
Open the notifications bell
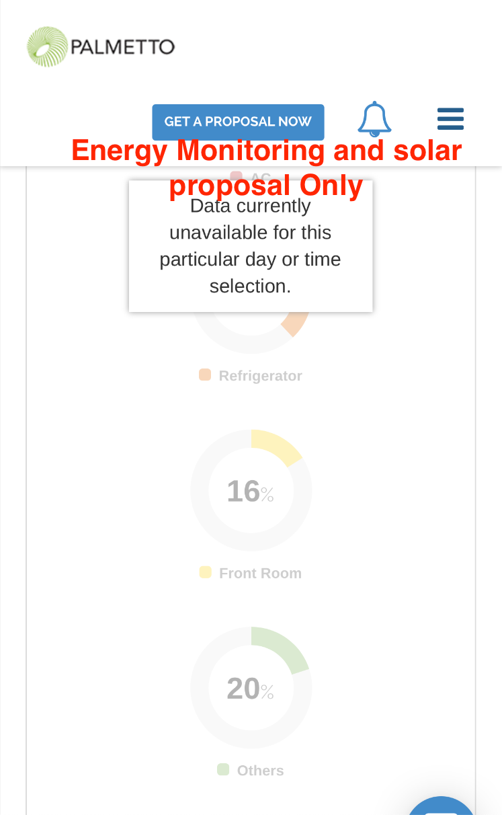coord(374,119)
